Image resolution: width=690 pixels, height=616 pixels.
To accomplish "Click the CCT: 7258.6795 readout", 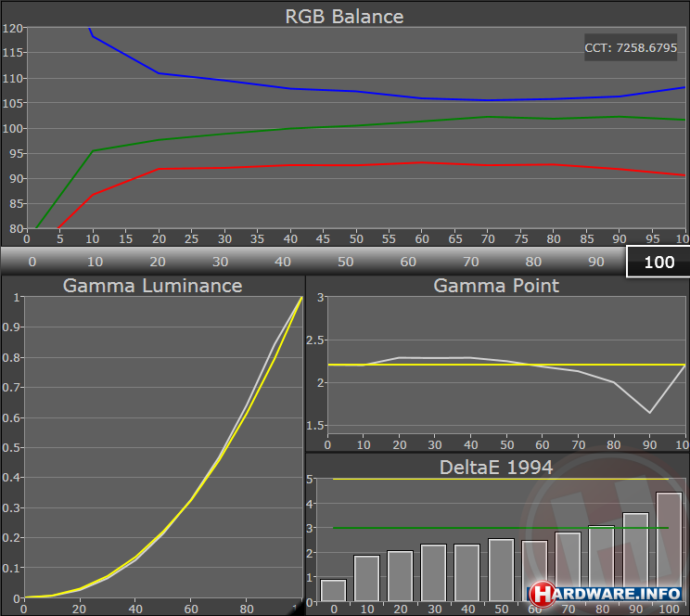I will point(631,47).
